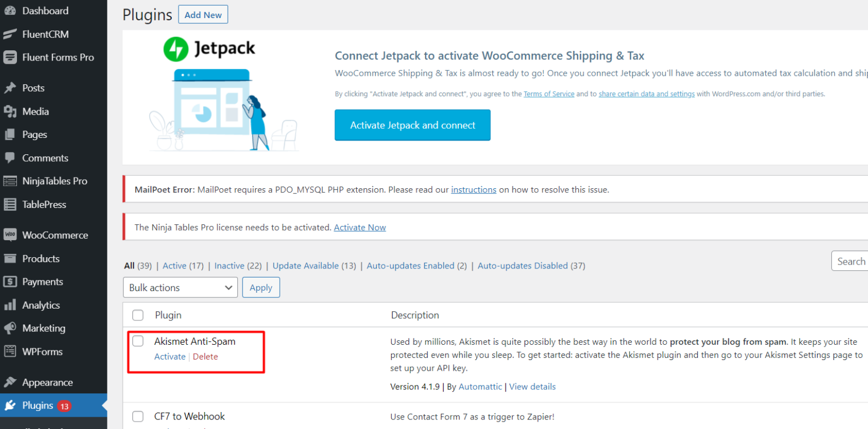Select the Marketing megaphone icon

click(11, 328)
